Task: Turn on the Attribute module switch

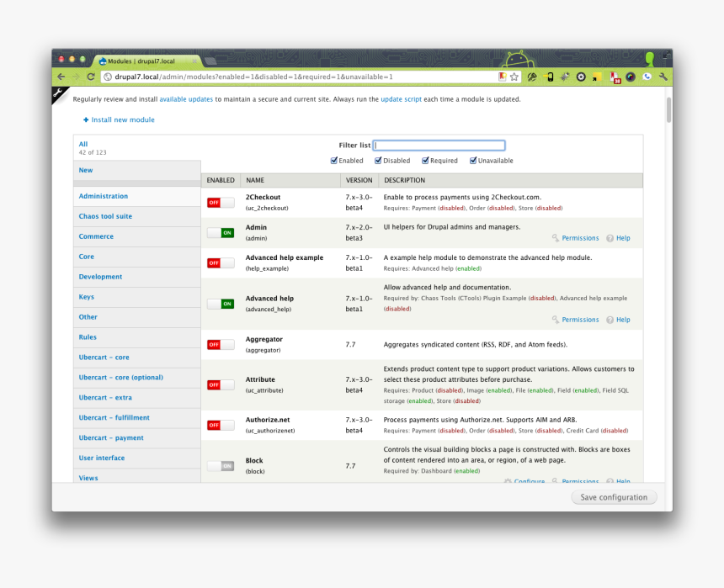Action: (221, 385)
